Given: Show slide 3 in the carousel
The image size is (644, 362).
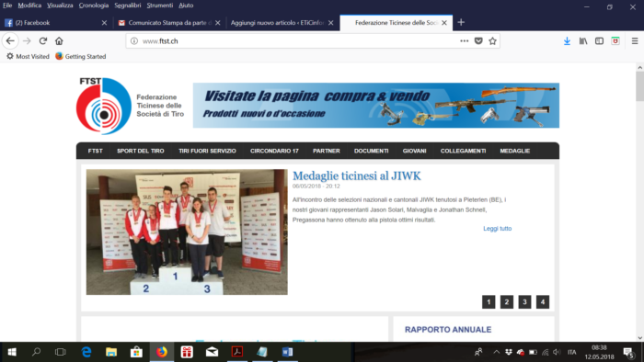Looking at the screenshot, I should click(524, 302).
